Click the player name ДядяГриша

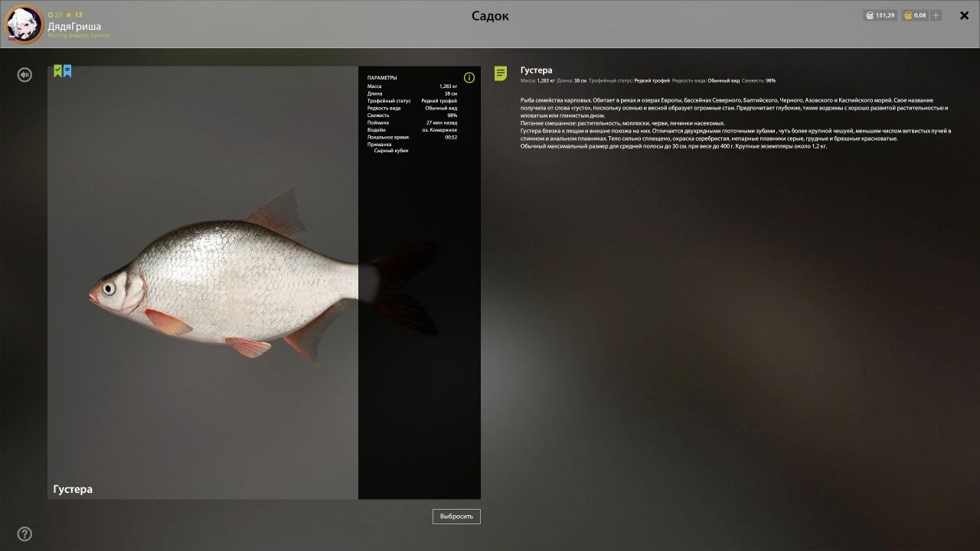click(74, 26)
